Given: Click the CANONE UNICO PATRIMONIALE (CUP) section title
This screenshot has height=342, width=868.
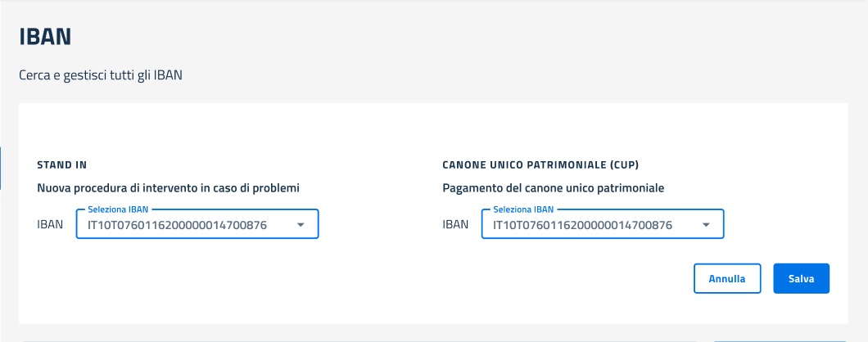Looking at the screenshot, I should coord(540,164).
